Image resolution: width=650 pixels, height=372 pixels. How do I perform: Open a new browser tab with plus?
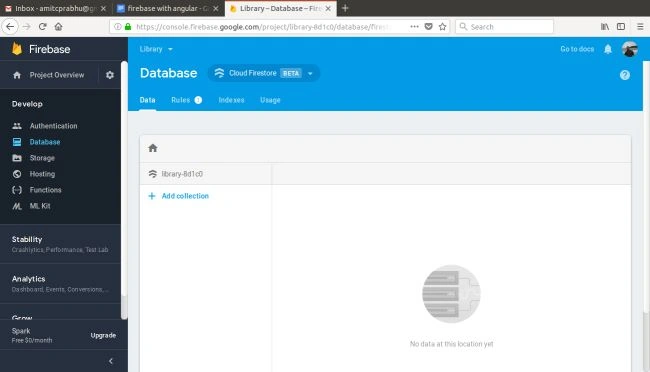pyautogui.click(x=345, y=8)
